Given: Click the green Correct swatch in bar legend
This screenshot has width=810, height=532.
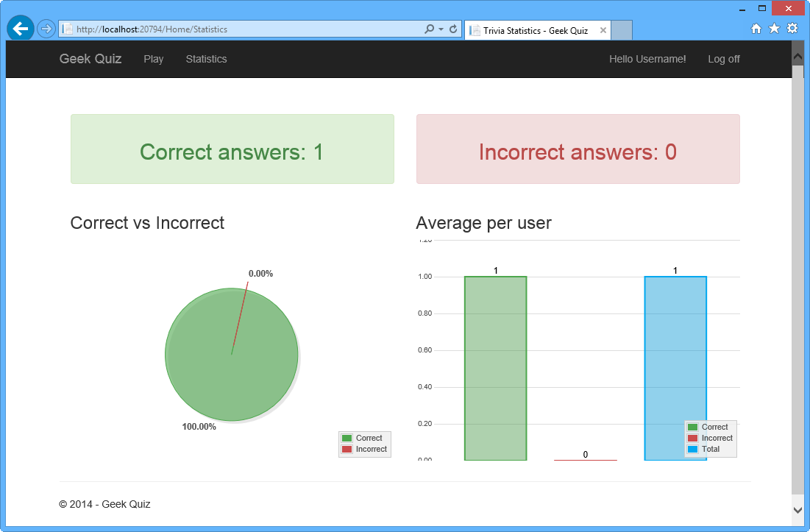Looking at the screenshot, I should point(692,427).
